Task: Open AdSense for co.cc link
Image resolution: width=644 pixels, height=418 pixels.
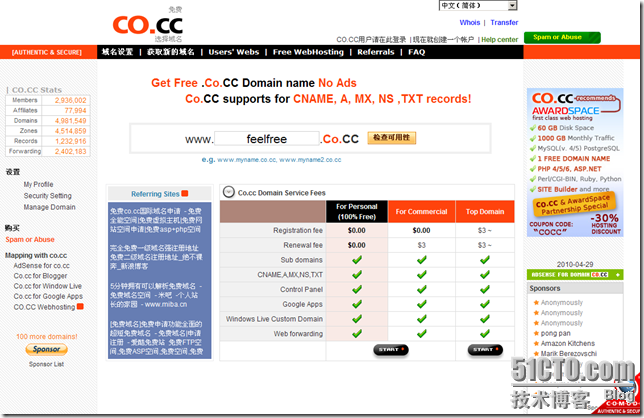Action: [41, 266]
